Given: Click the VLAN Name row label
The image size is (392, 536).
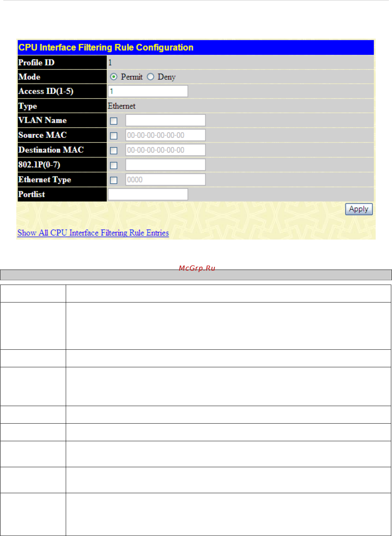Looking at the screenshot, I should 42,120.
